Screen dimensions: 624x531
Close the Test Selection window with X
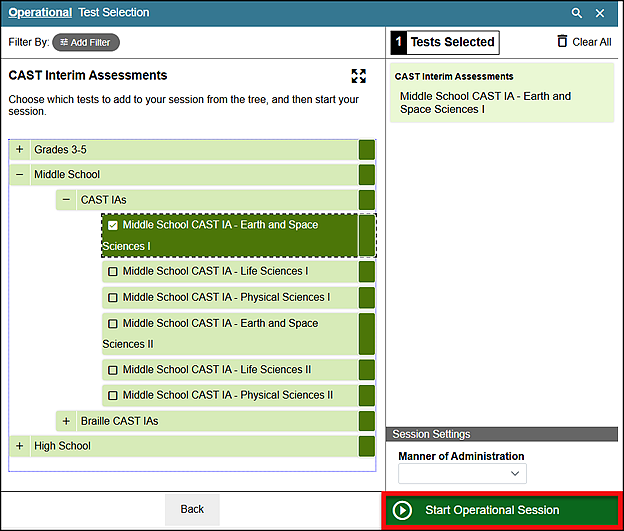point(600,13)
